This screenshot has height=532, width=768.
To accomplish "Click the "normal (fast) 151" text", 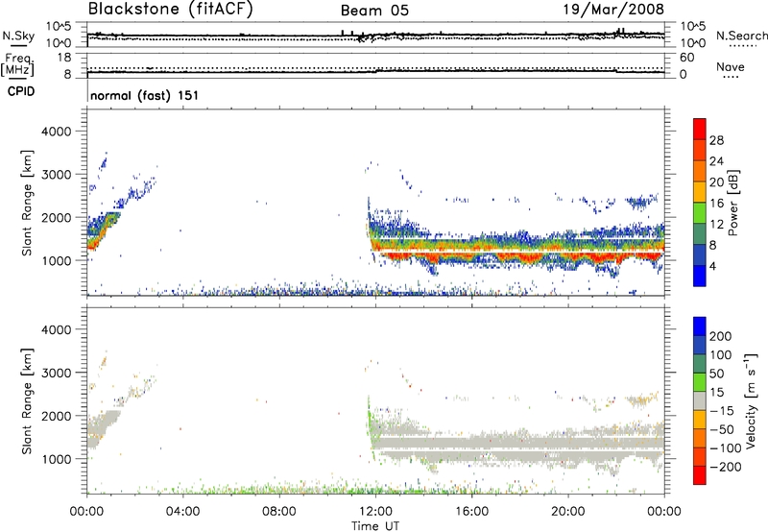I will 145,95.
